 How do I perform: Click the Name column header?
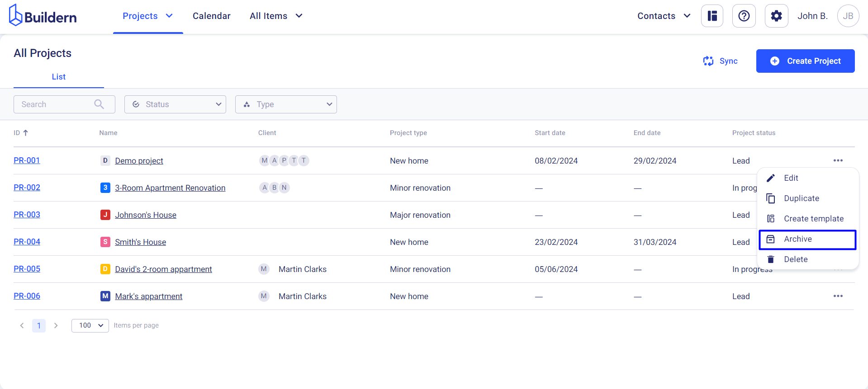(108, 133)
